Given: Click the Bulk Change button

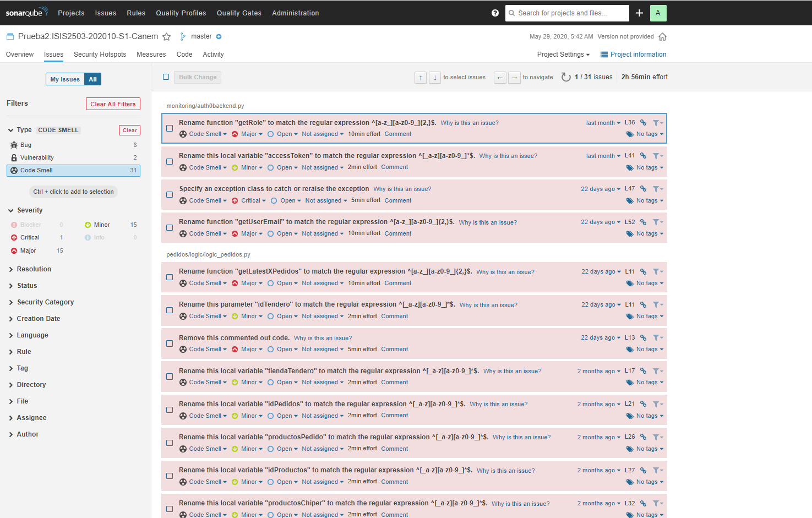Looking at the screenshot, I should (x=198, y=77).
